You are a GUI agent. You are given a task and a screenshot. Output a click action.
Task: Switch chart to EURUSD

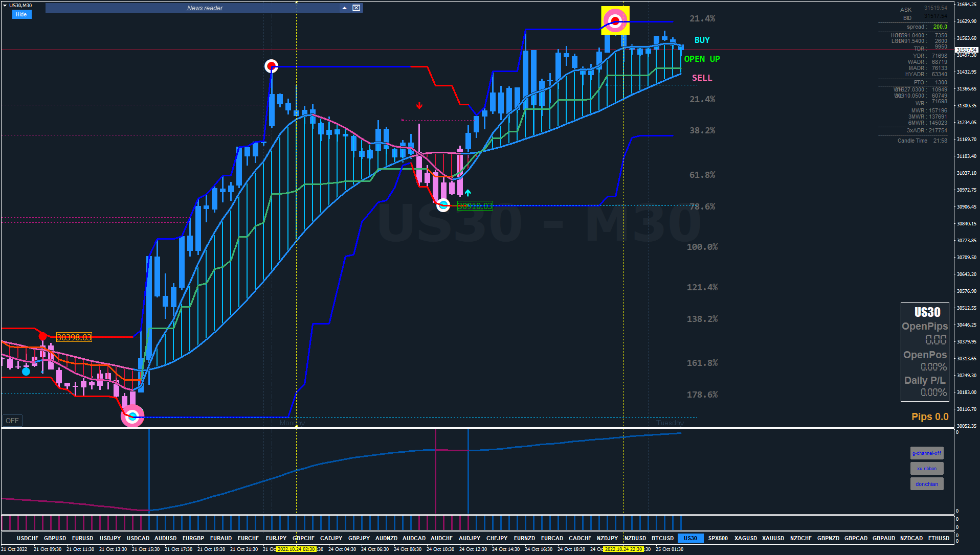click(x=83, y=538)
